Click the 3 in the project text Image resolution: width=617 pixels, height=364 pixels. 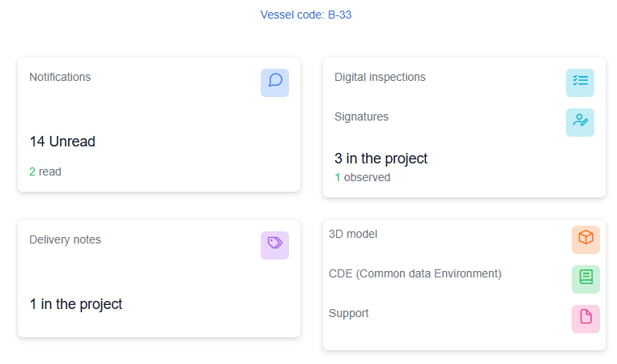click(x=381, y=159)
